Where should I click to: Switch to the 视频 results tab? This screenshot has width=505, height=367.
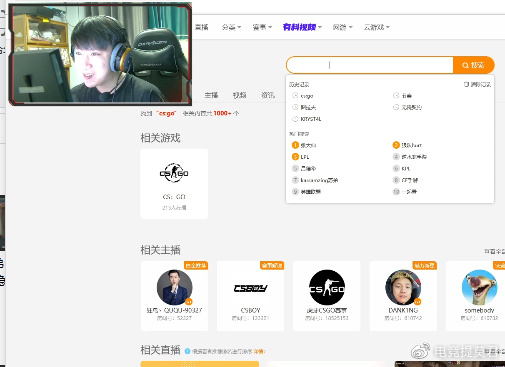(239, 95)
